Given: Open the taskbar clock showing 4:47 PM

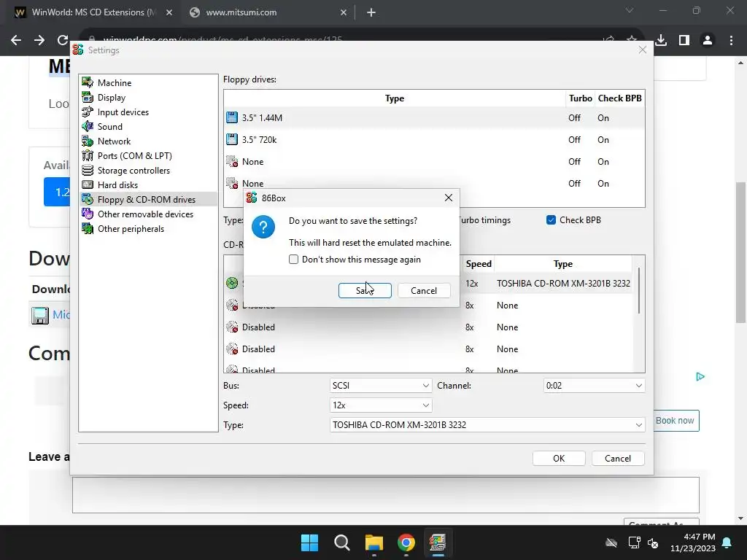Looking at the screenshot, I should tap(693, 542).
